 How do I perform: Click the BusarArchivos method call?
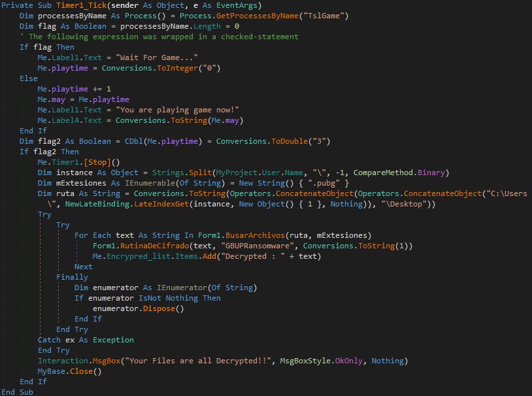(x=255, y=235)
